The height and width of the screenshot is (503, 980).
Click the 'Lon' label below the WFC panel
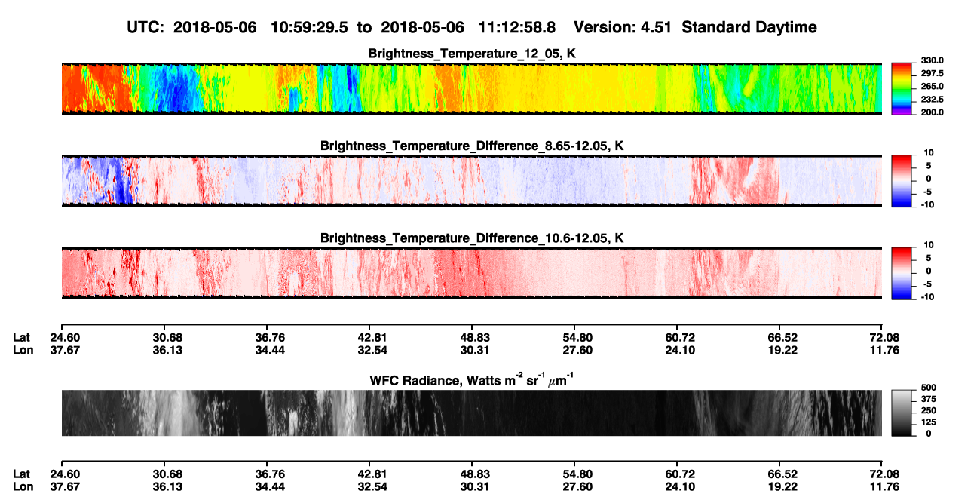click(x=22, y=486)
